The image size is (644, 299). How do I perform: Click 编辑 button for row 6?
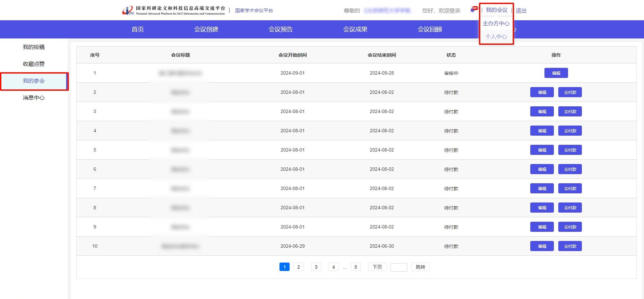tap(542, 169)
